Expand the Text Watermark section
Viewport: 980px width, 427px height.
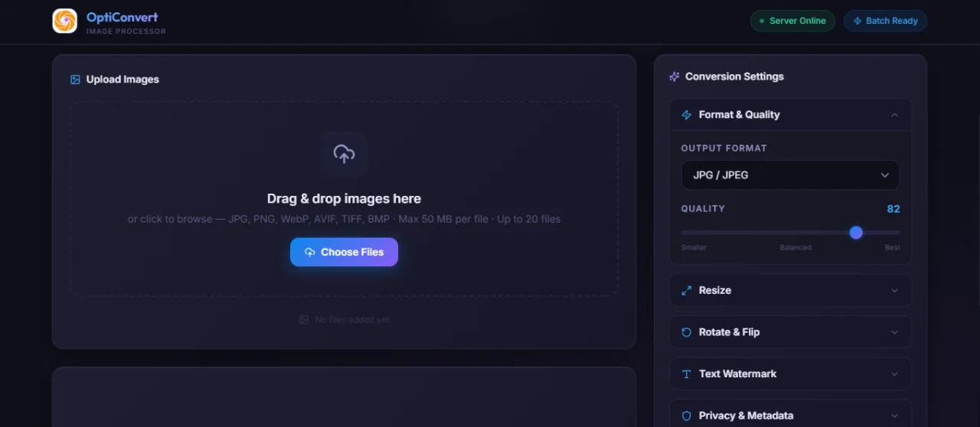coord(790,374)
